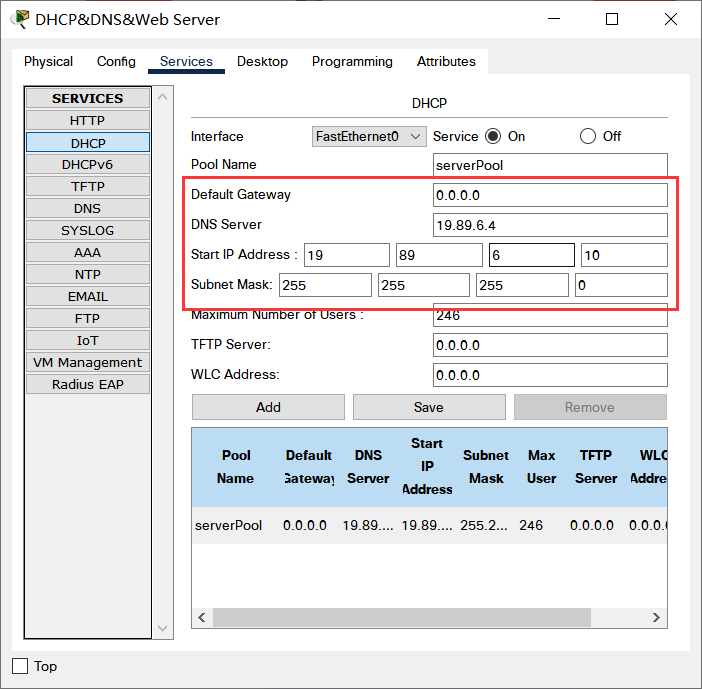Viewport: 702px width, 689px height.
Task: Click Subnet Mask third octet field
Action: (522, 285)
